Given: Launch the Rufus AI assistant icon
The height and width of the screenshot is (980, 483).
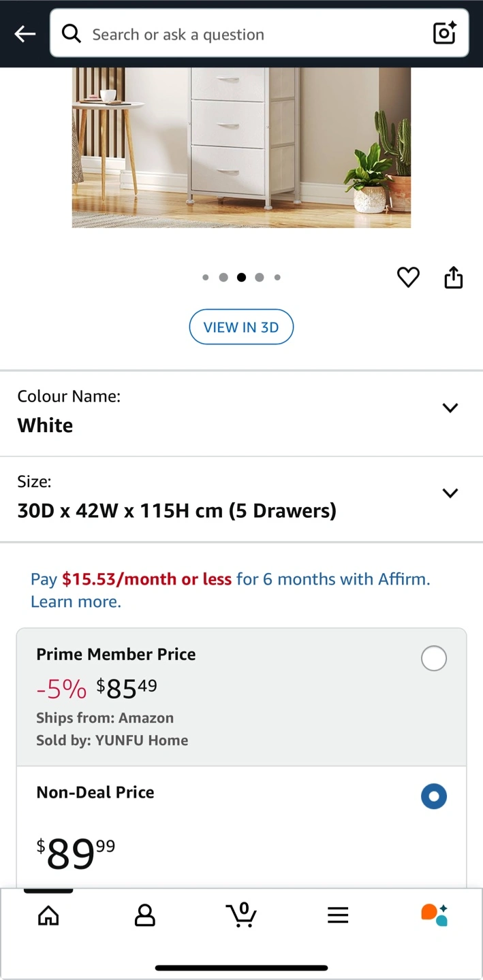Looking at the screenshot, I should (435, 915).
